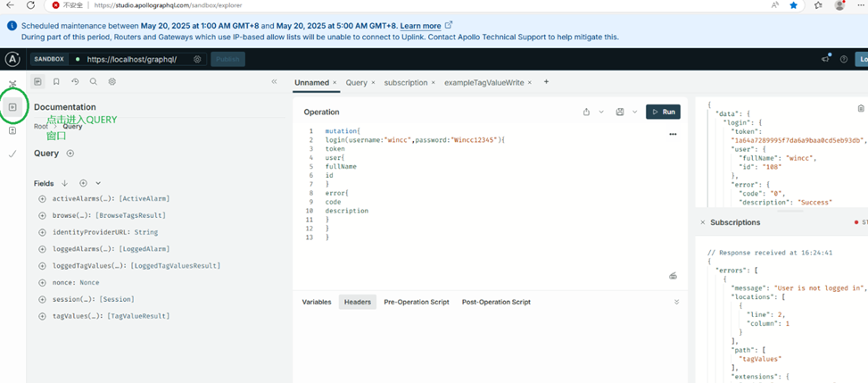Switch to the exampleTagValueWrite tab
The height and width of the screenshot is (383, 868).
coord(484,82)
